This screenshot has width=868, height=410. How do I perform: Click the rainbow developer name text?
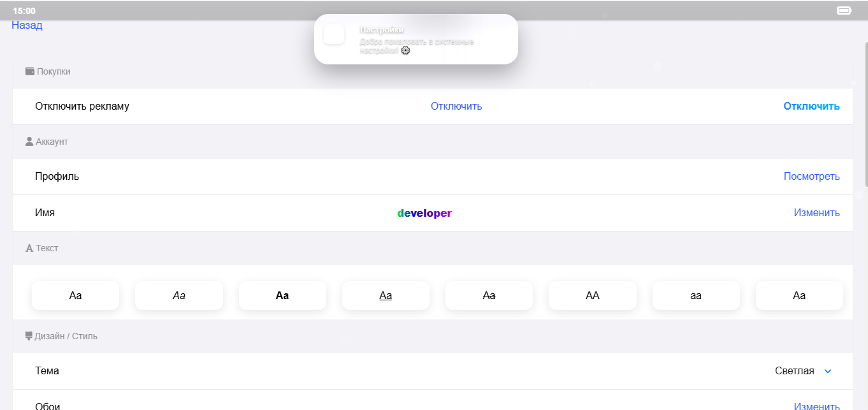pos(424,213)
